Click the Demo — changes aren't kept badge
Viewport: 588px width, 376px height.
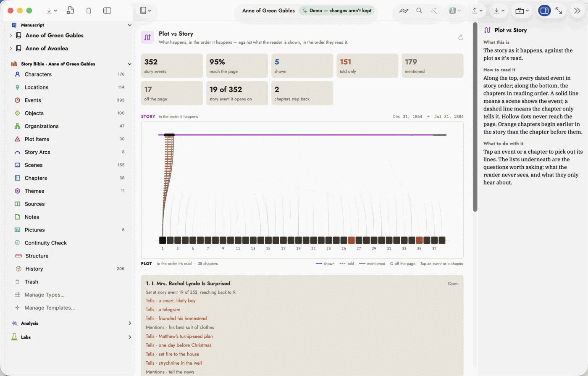337,11
